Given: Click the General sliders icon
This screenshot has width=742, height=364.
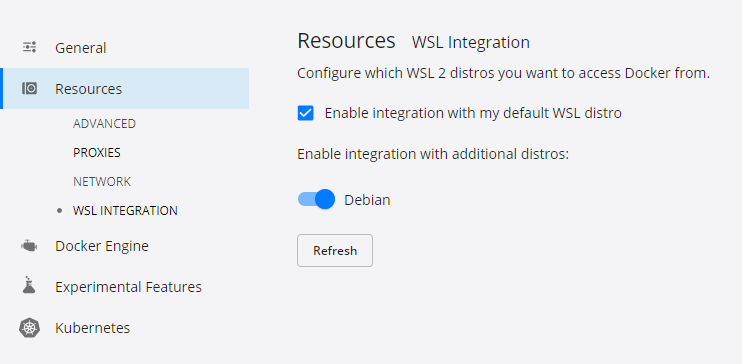Looking at the screenshot, I should point(29,47).
